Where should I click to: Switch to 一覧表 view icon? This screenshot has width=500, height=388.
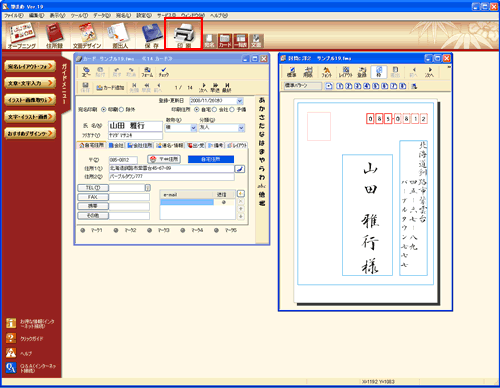(x=240, y=41)
